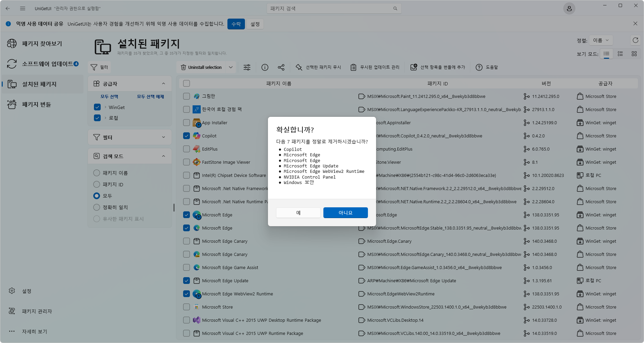Click the back arrow in the title bar
Viewport: 644px width, 343px height.
click(8, 8)
